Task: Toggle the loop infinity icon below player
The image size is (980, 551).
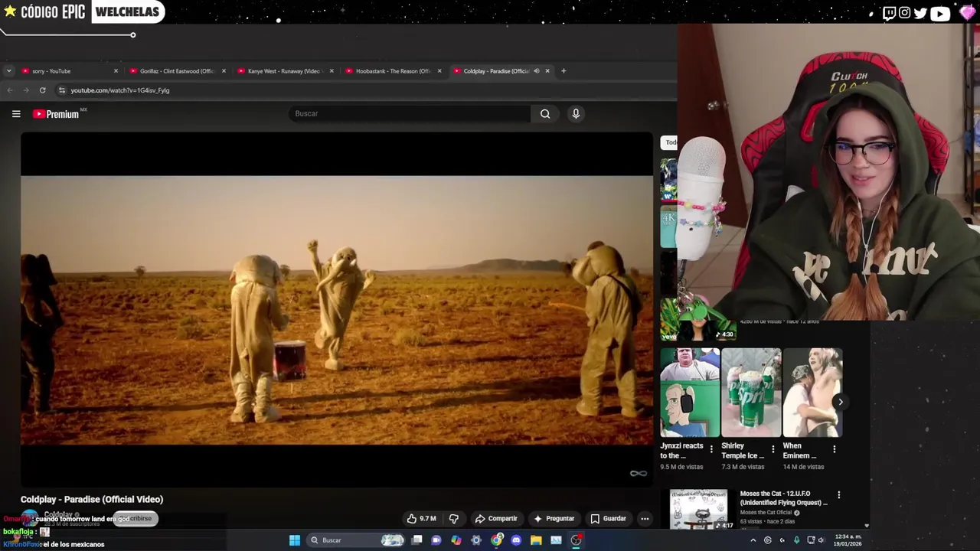Action: (x=638, y=473)
